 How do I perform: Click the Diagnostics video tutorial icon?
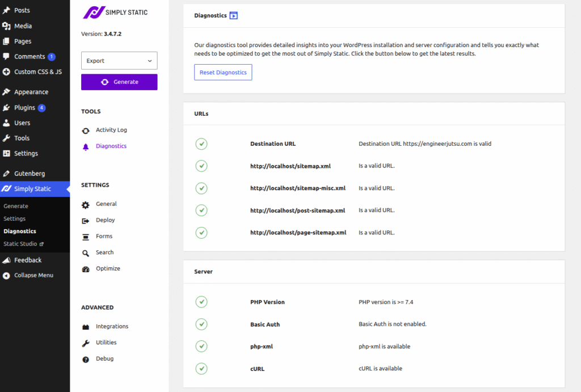click(x=233, y=16)
